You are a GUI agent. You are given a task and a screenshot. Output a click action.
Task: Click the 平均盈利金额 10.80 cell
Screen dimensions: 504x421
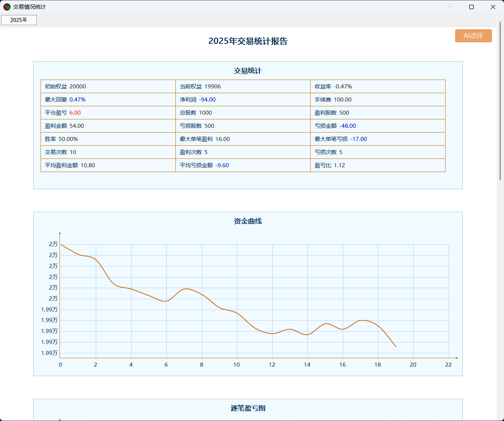pos(108,165)
